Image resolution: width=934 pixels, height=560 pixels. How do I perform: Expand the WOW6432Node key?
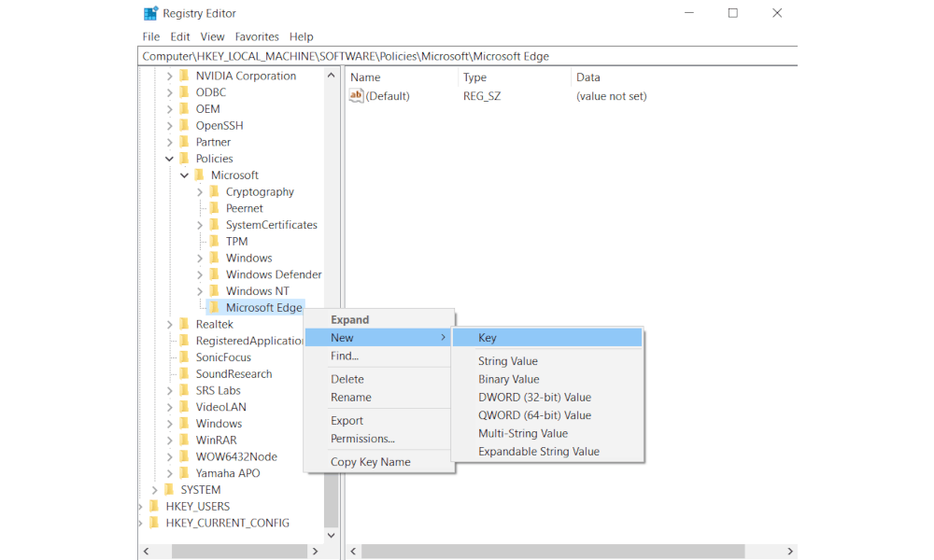170,457
